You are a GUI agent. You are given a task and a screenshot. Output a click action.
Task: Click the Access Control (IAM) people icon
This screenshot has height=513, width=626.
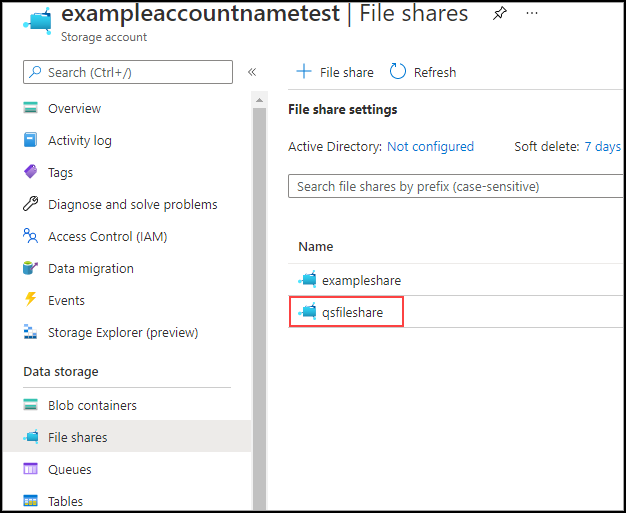click(30, 236)
